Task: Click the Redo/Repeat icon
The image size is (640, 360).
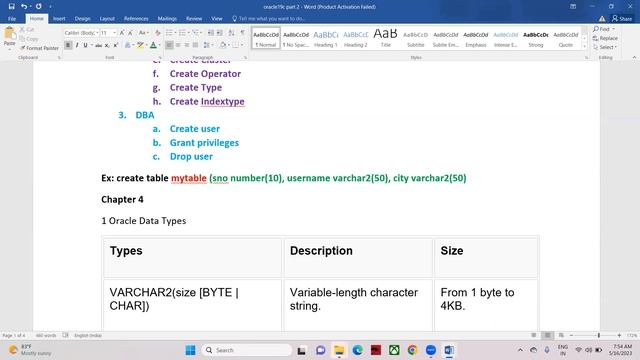Action: pyautogui.click(x=38, y=7)
